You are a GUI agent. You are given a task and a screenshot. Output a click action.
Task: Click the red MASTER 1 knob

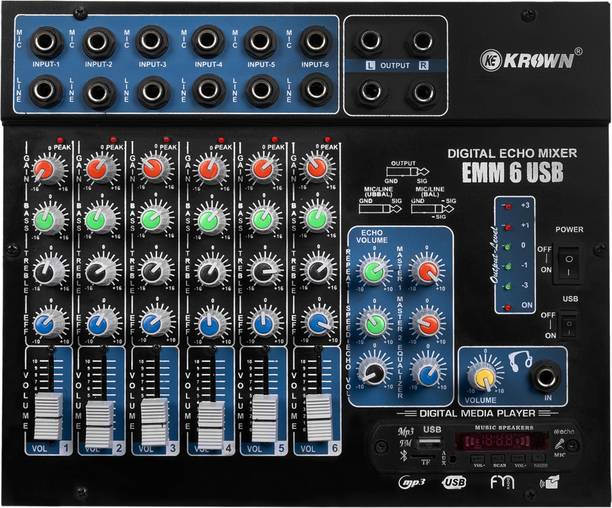(x=428, y=270)
